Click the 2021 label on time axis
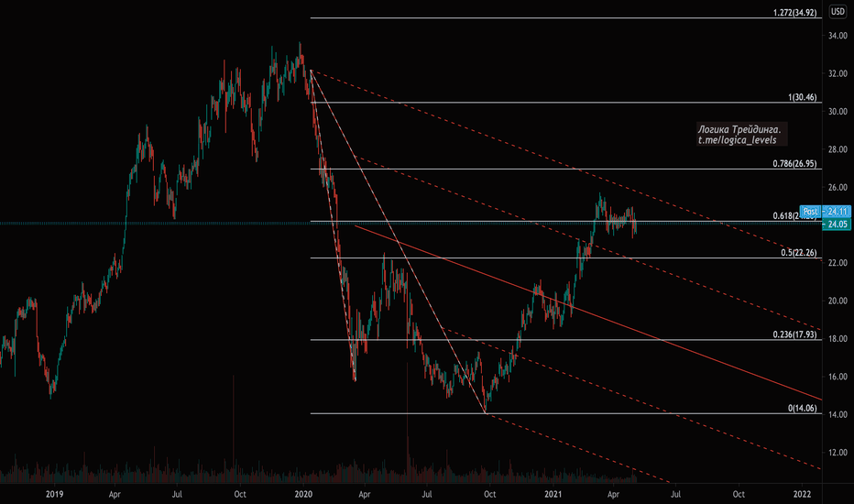This screenshot has height=504, width=854. click(553, 494)
